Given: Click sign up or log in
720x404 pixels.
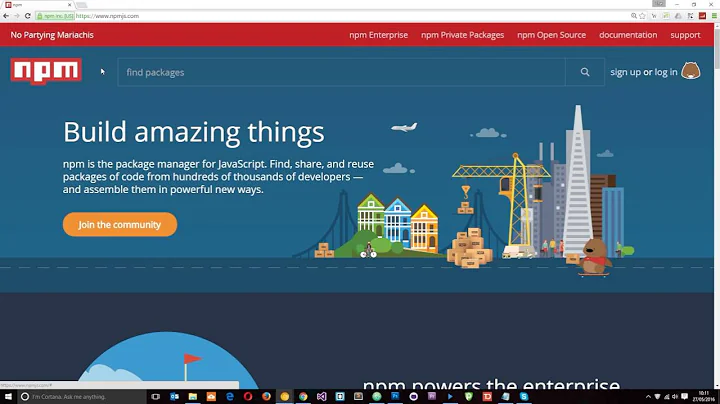Looking at the screenshot, I should coord(643,72).
